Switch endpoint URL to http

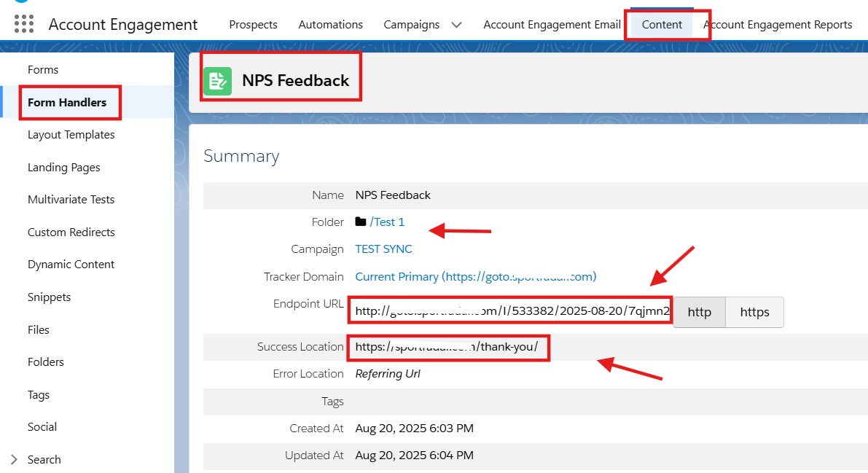[699, 312]
